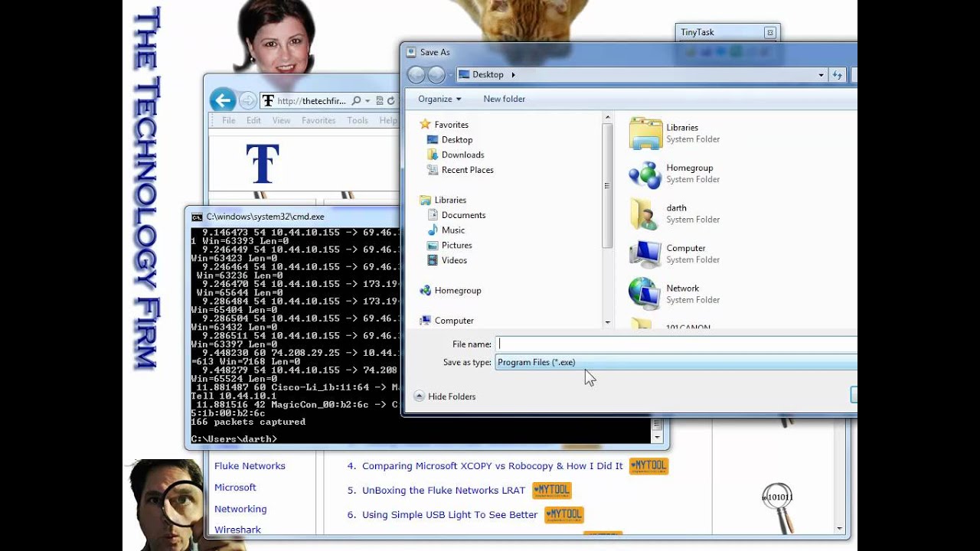The width and height of the screenshot is (980, 551).
Task: Open the Save as type dropdown
Action: (x=677, y=362)
